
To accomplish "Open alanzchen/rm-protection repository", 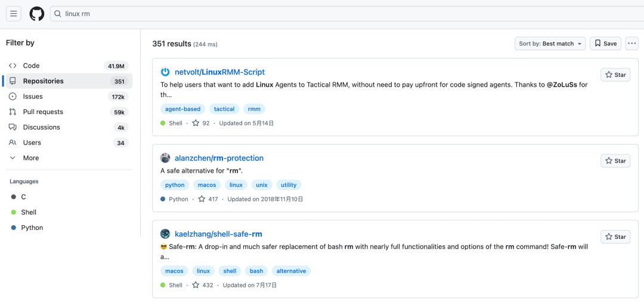I will pyautogui.click(x=219, y=158).
